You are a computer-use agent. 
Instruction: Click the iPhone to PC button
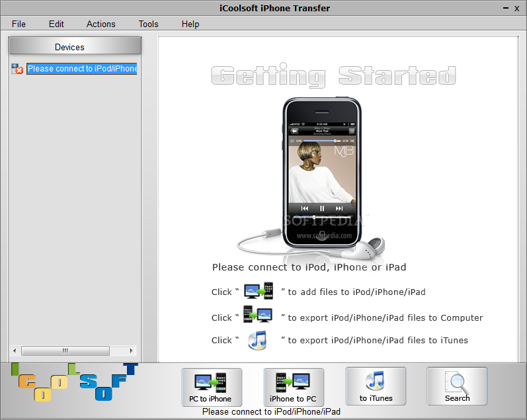(294, 387)
